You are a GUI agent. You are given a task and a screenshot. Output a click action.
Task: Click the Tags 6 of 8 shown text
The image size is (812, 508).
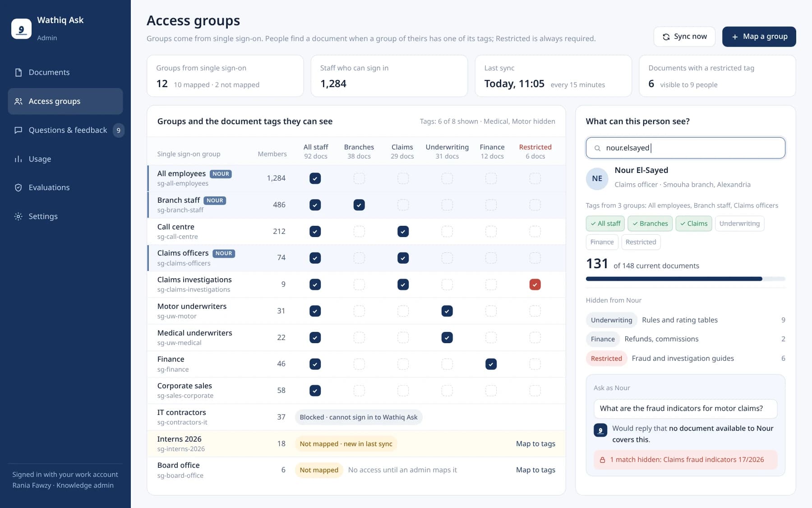tap(487, 121)
